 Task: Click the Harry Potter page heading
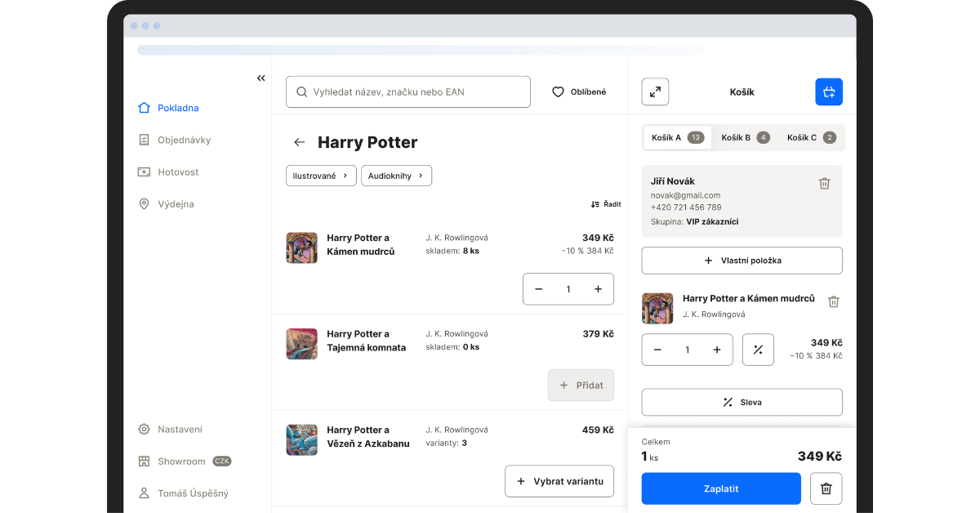point(367,142)
